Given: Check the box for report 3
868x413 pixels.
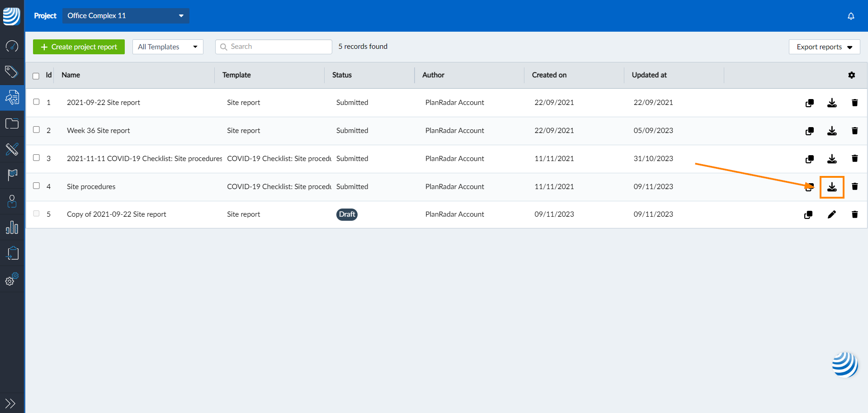Looking at the screenshot, I should click(x=37, y=158).
